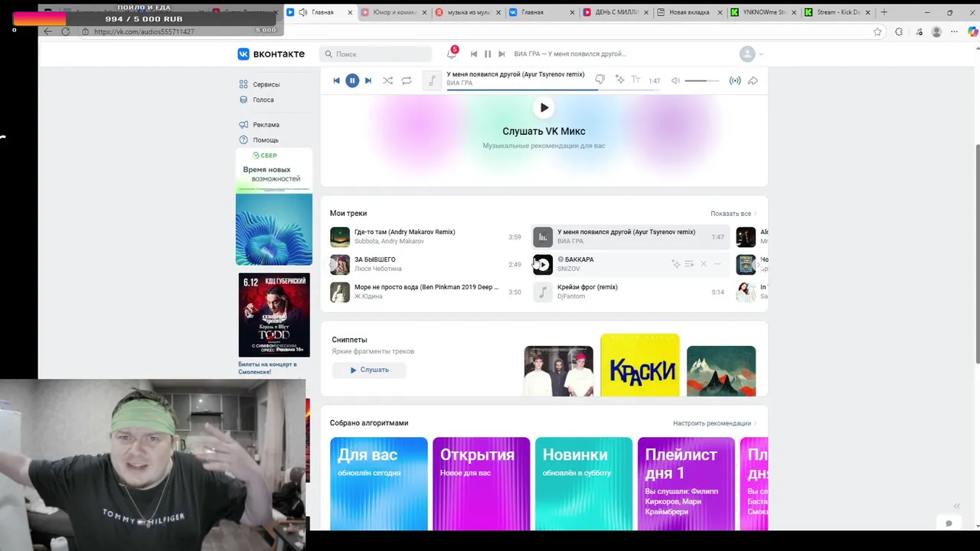Adjust the player volume slider
This screenshot has width=980, height=551.
(x=701, y=80)
